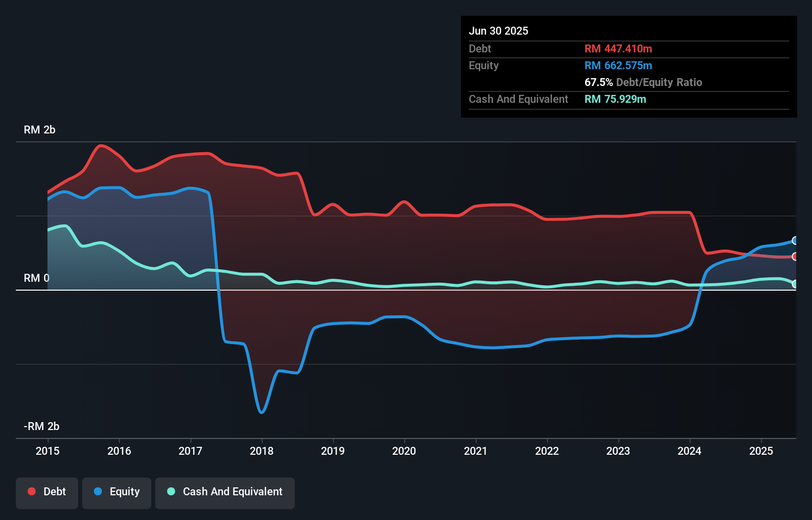Click the blue Equity line dip near 2018
This screenshot has width=812, height=520.
(x=262, y=411)
